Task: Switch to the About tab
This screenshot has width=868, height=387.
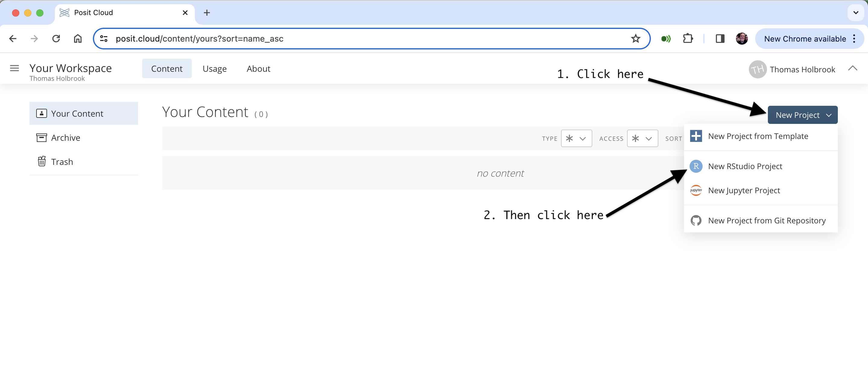Action: pos(258,68)
